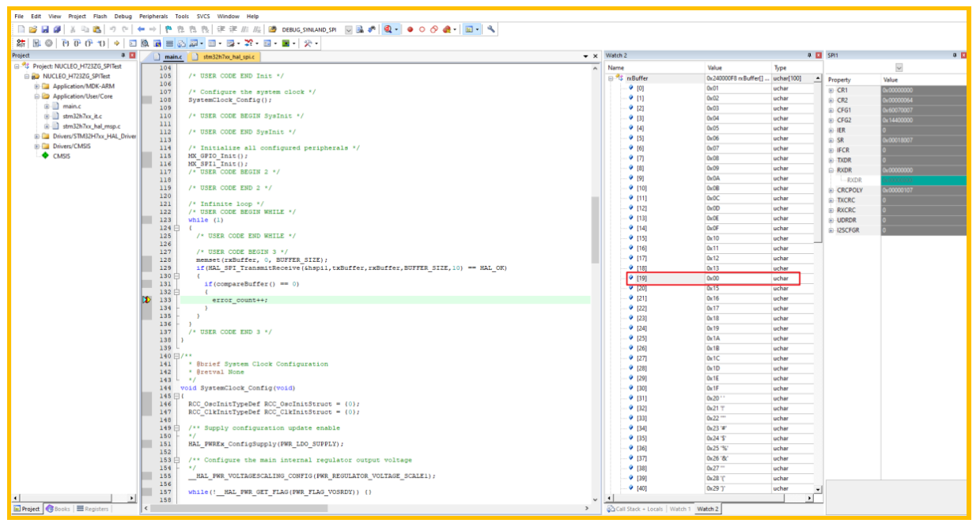Open the SPI1 panel top dropdown
The width and height of the screenshot is (980, 527).
point(899,67)
